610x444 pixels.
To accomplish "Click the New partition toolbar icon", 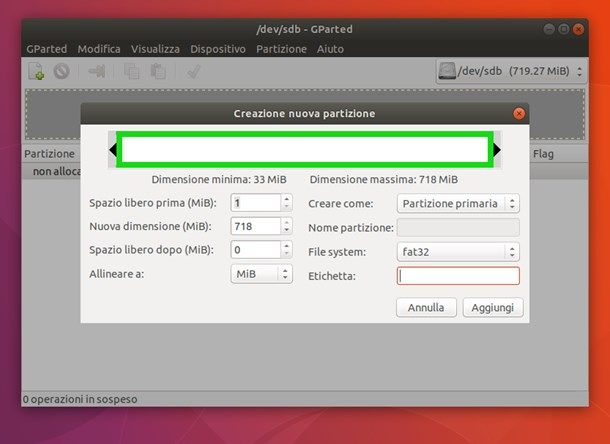I will [x=36, y=71].
